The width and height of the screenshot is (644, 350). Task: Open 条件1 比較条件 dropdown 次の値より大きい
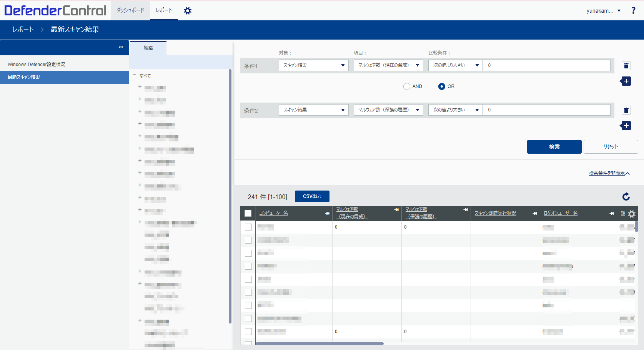[456, 65]
